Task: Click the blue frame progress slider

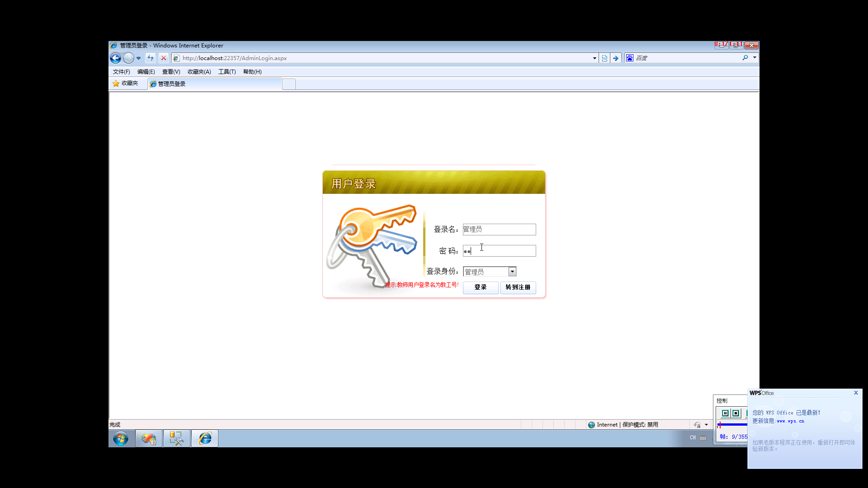Action: [732, 424]
